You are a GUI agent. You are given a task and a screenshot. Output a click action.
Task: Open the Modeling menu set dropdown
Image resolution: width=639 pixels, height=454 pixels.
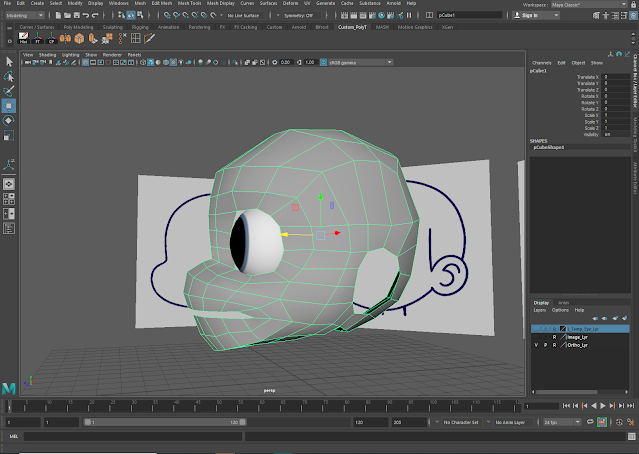click(x=27, y=16)
